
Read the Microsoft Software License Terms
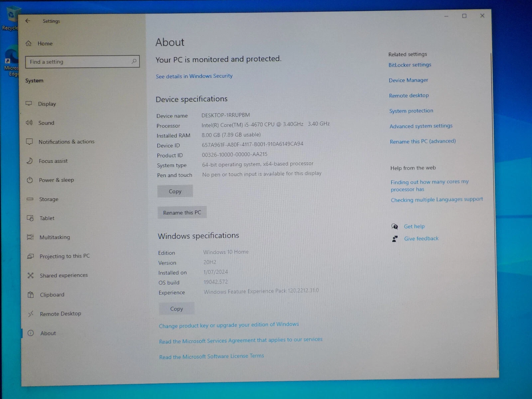[211, 356]
